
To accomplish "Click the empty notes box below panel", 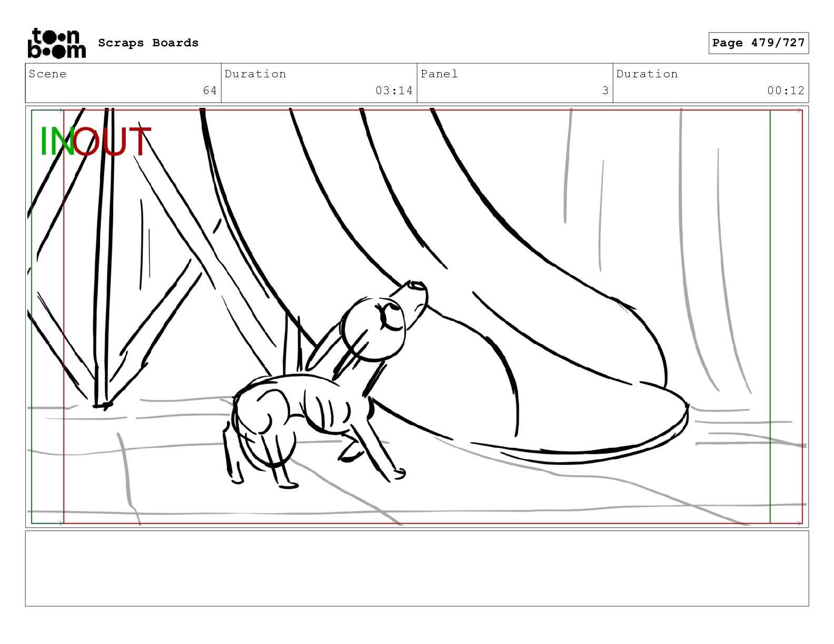I will coord(416,568).
